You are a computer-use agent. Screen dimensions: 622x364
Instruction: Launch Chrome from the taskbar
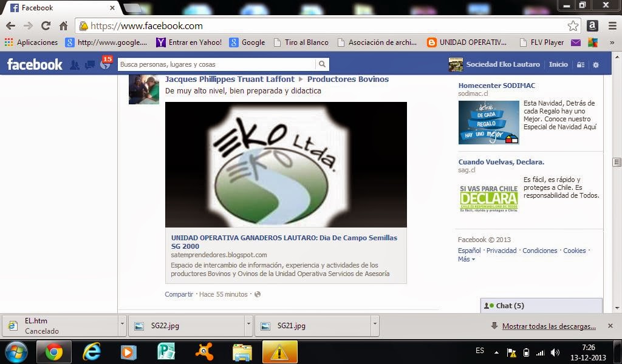(54, 352)
